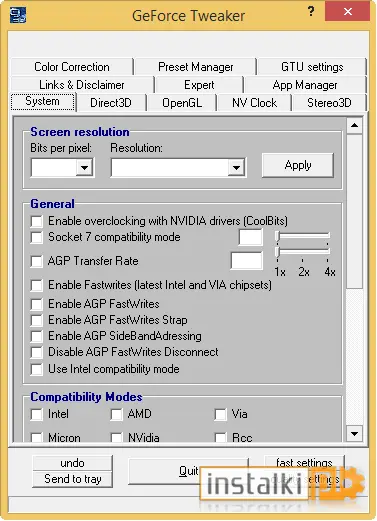Click the scrollbar down arrow
Viewport: 377px width, 521px height.
[354, 434]
